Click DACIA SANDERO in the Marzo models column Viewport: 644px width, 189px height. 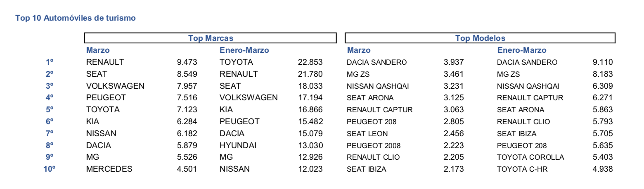pos(377,63)
